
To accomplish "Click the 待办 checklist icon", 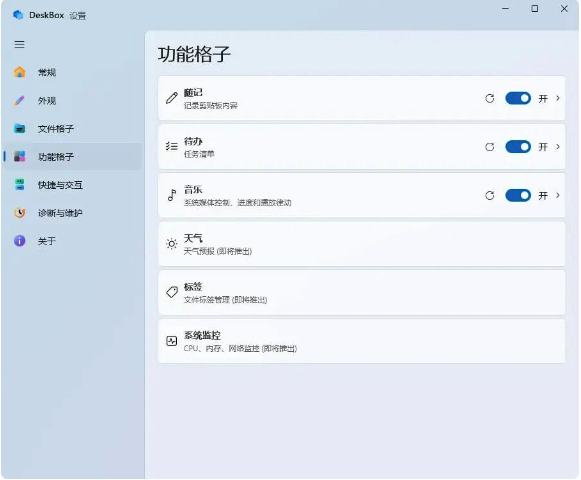I will 172,146.
